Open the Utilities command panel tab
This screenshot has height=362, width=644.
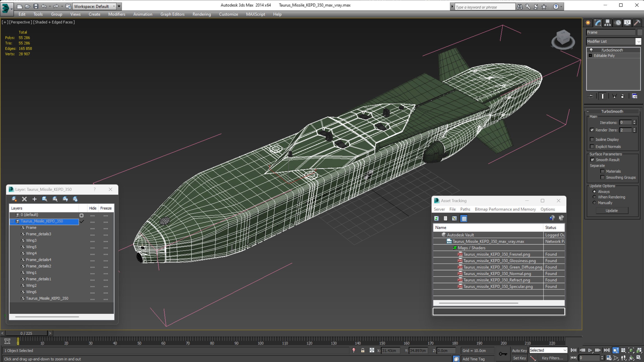637,23
